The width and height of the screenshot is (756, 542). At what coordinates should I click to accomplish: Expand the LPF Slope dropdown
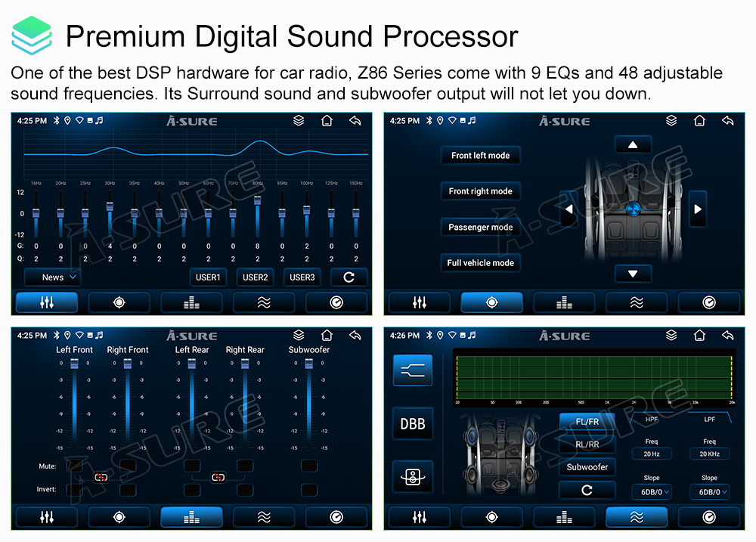point(709,492)
